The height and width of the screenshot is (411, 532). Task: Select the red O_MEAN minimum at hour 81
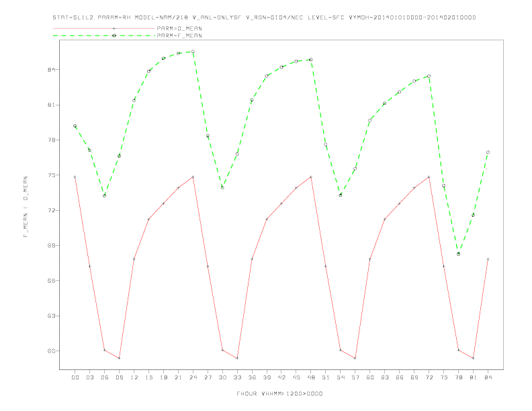(474, 358)
